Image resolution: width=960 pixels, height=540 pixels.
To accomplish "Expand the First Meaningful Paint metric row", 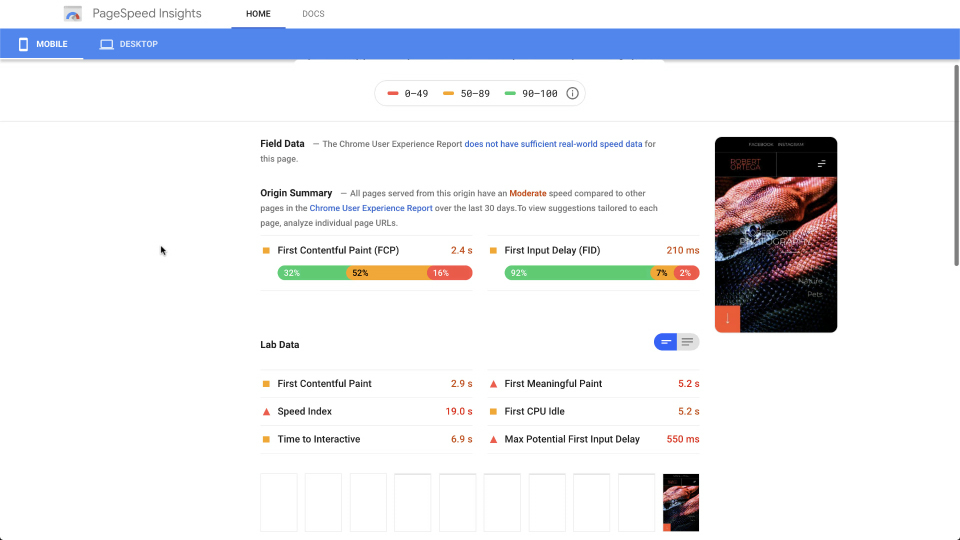I will (593, 384).
